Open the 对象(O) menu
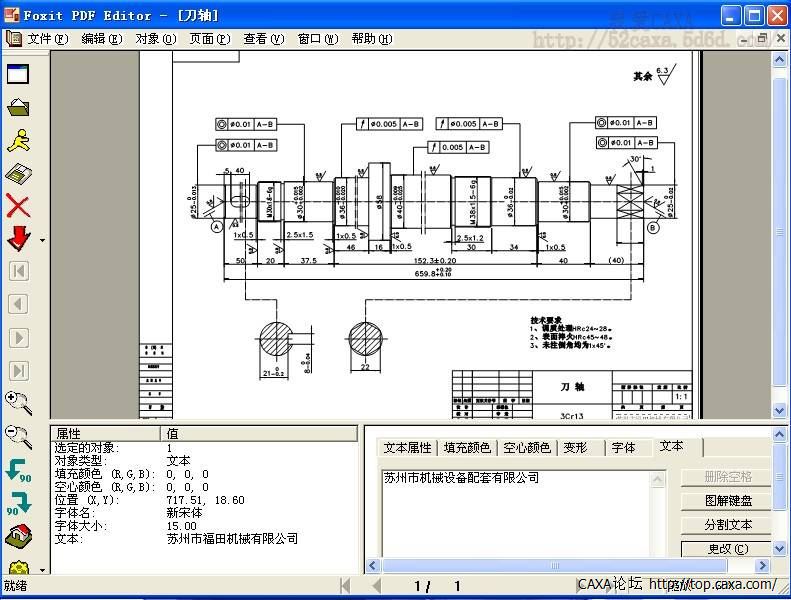This screenshot has height=600, width=791. [156, 39]
